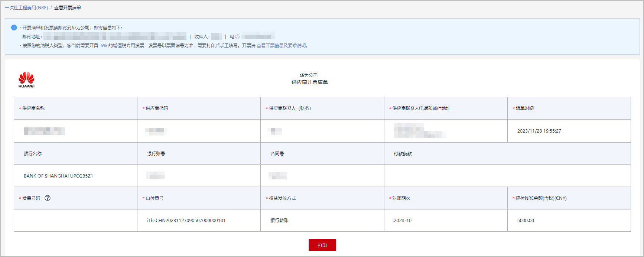This screenshot has height=257, width=644.
Task: Click the 供应商开票清单 title
Action: point(309,82)
